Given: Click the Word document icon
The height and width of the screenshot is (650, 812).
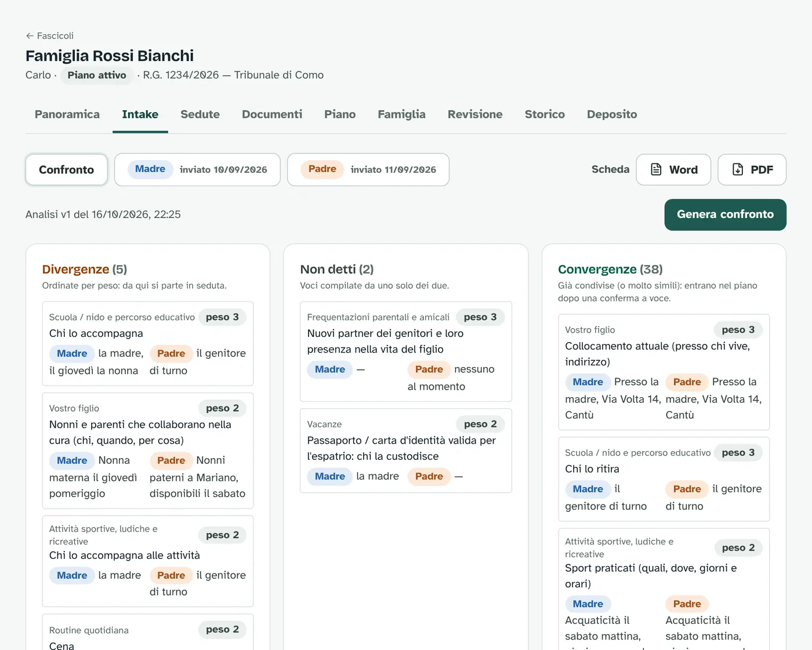Looking at the screenshot, I should pos(656,169).
